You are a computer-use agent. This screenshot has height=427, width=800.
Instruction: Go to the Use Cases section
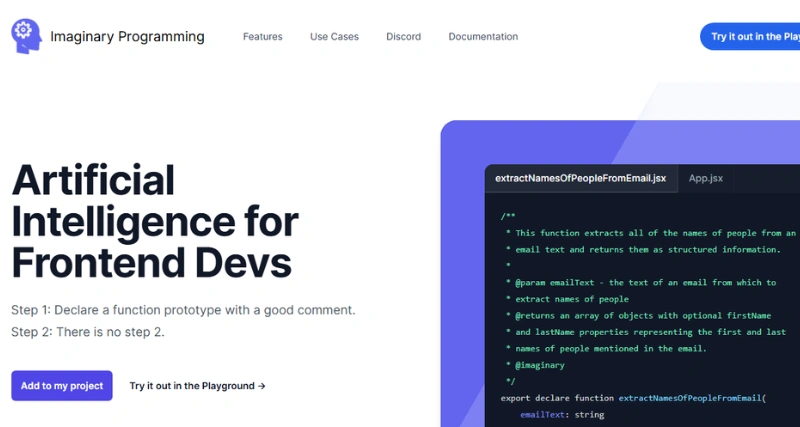pyautogui.click(x=334, y=37)
